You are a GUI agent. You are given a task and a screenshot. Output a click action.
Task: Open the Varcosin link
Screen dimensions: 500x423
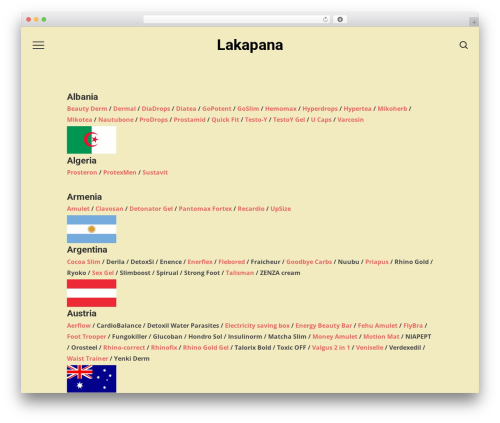tap(350, 120)
